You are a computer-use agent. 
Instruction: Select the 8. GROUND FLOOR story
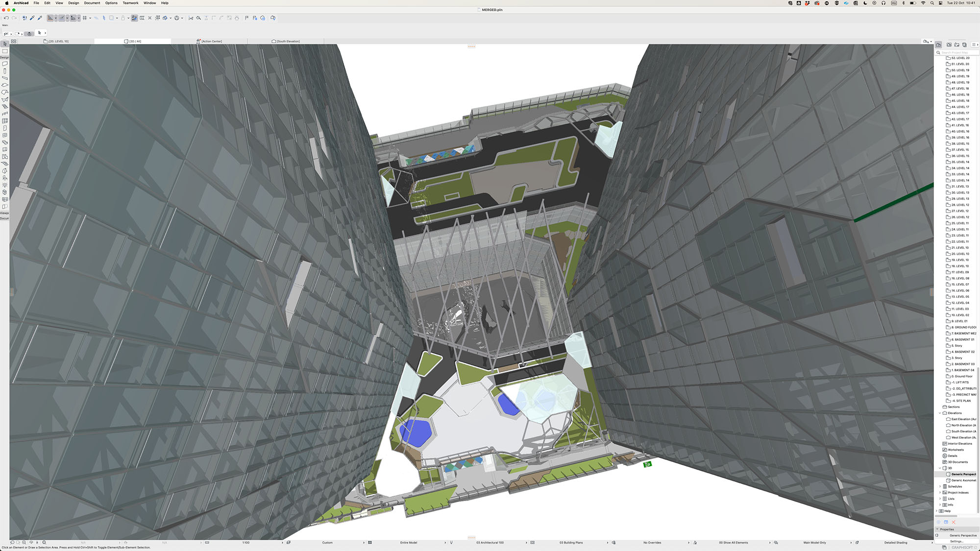[x=961, y=327]
